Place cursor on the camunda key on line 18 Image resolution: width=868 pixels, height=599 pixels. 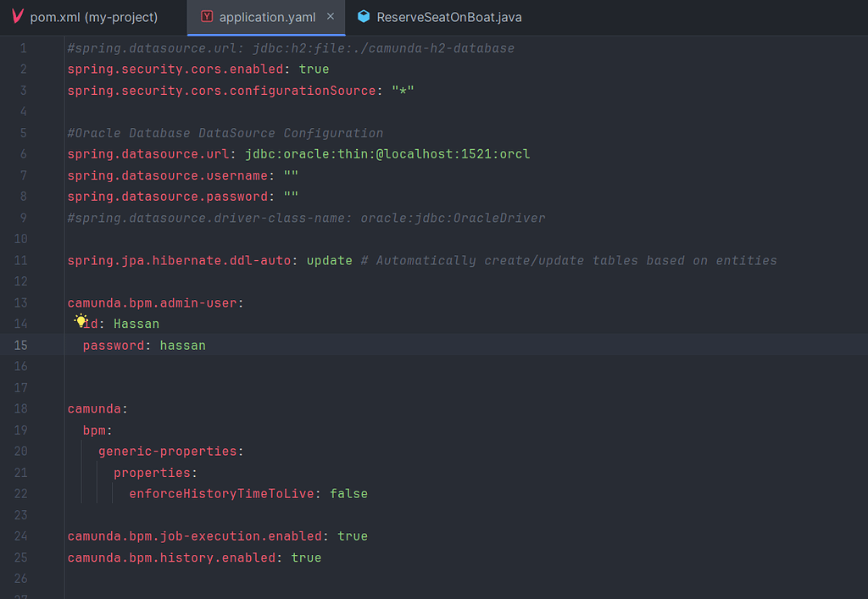click(x=95, y=409)
